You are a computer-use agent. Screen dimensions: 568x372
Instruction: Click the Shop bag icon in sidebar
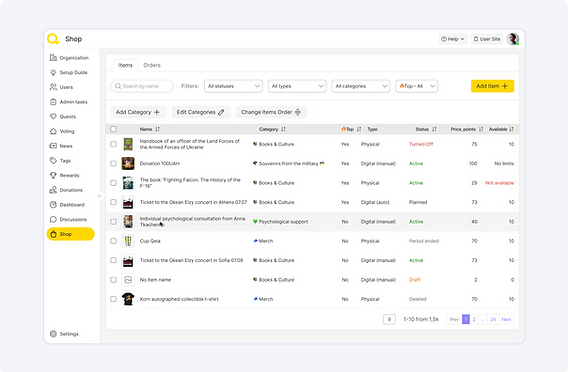click(x=53, y=234)
